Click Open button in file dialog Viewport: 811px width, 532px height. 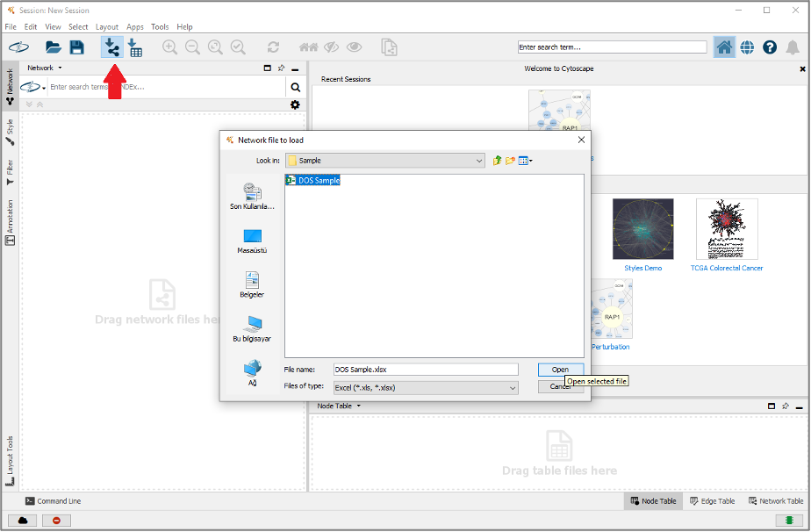(561, 370)
